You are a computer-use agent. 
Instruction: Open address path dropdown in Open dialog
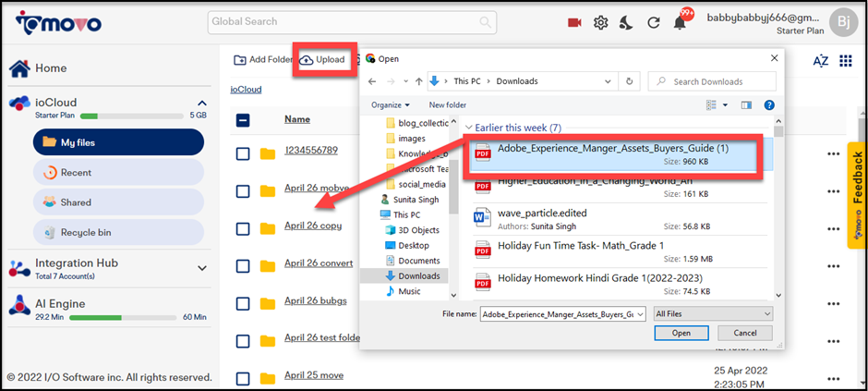(x=609, y=80)
